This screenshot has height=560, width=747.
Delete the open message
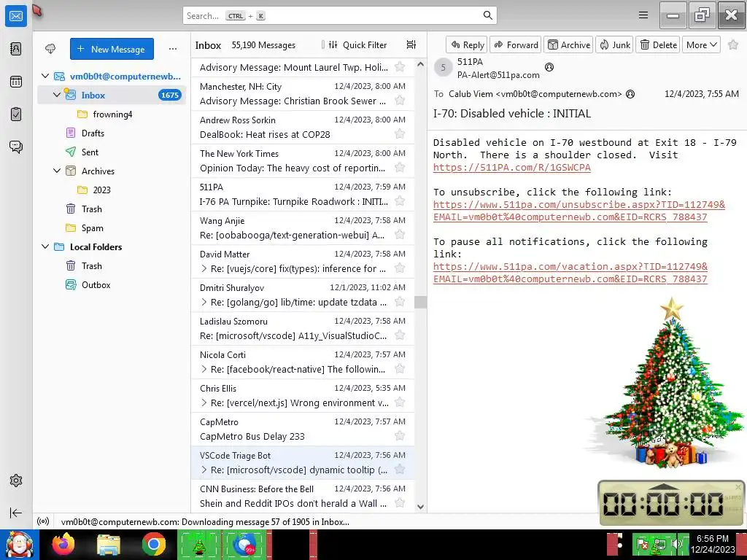click(x=658, y=44)
